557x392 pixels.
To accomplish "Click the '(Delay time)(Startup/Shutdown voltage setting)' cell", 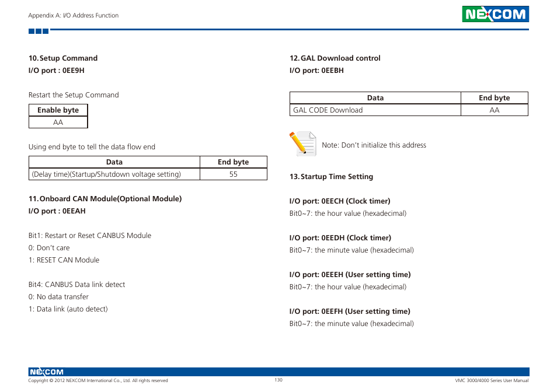I will click(x=114, y=174).
